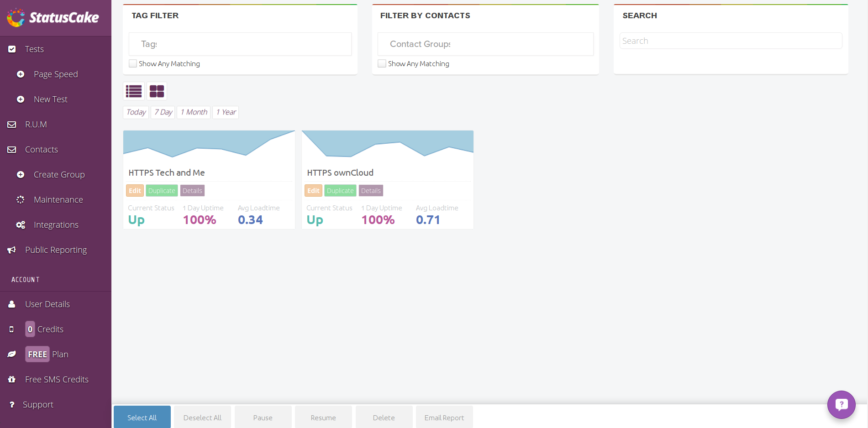Click the HTTPS Tech and Me chart

209,144
